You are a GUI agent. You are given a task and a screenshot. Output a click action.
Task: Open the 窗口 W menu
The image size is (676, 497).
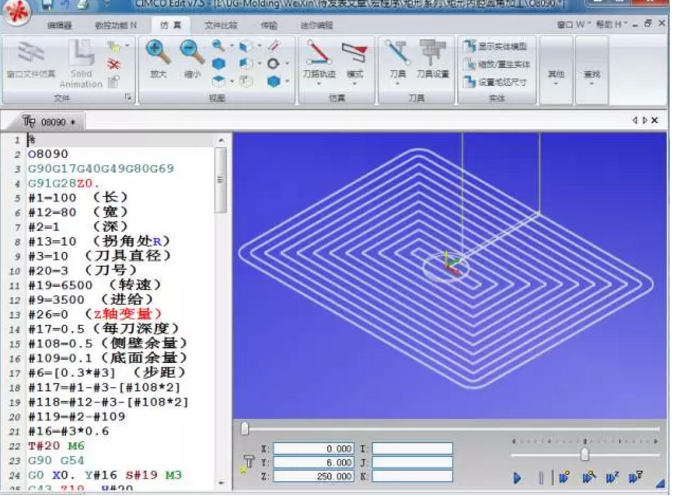[x=573, y=24]
